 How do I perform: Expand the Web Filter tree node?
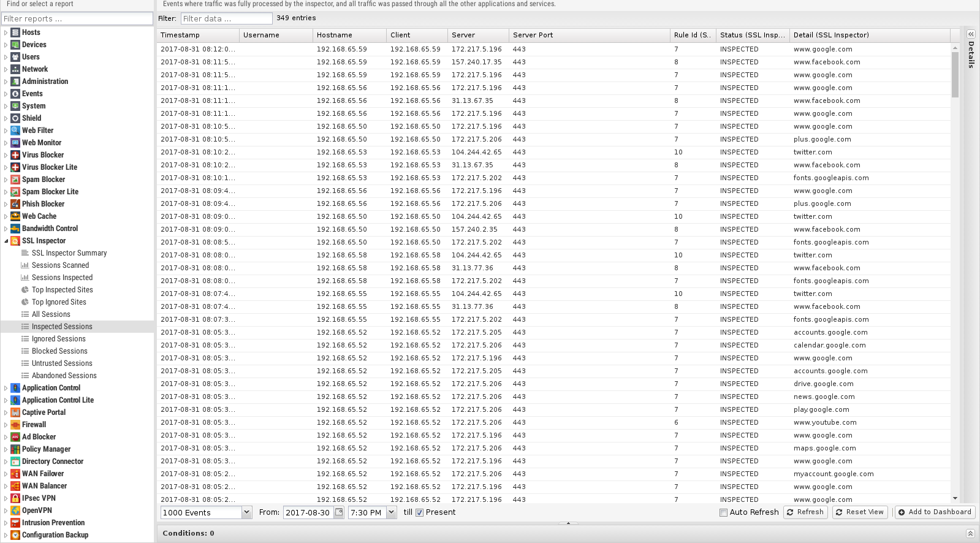(6, 131)
